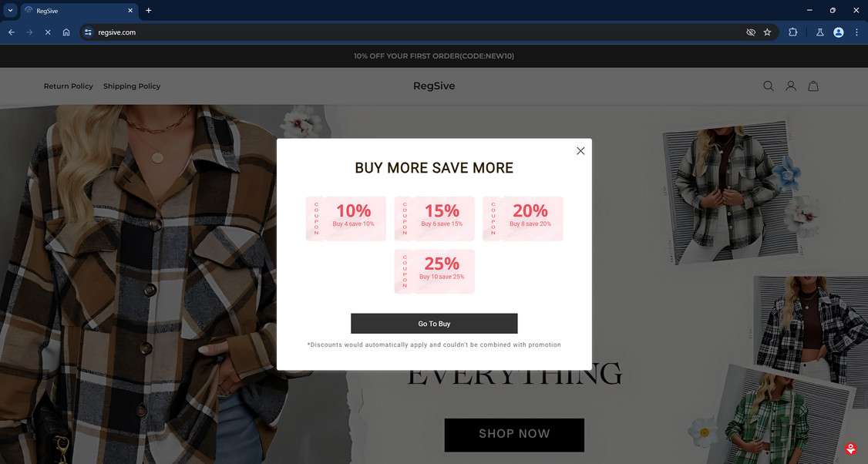Select the 25% Buy 10 coupon
868x464 pixels.
pyautogui.click(x=435, y=271)
